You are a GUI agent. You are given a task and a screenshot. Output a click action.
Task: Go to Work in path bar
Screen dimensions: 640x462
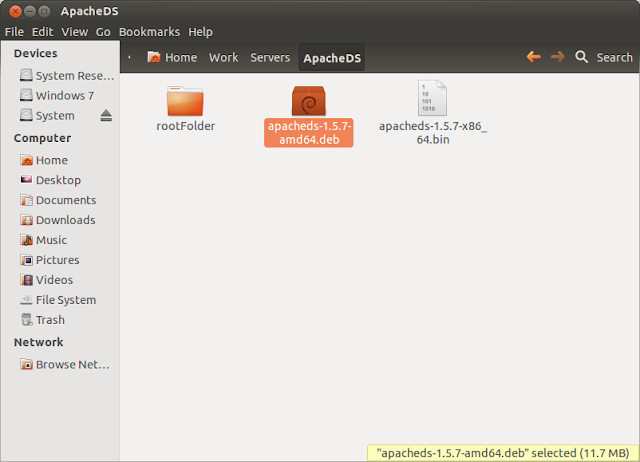[224, 58]
